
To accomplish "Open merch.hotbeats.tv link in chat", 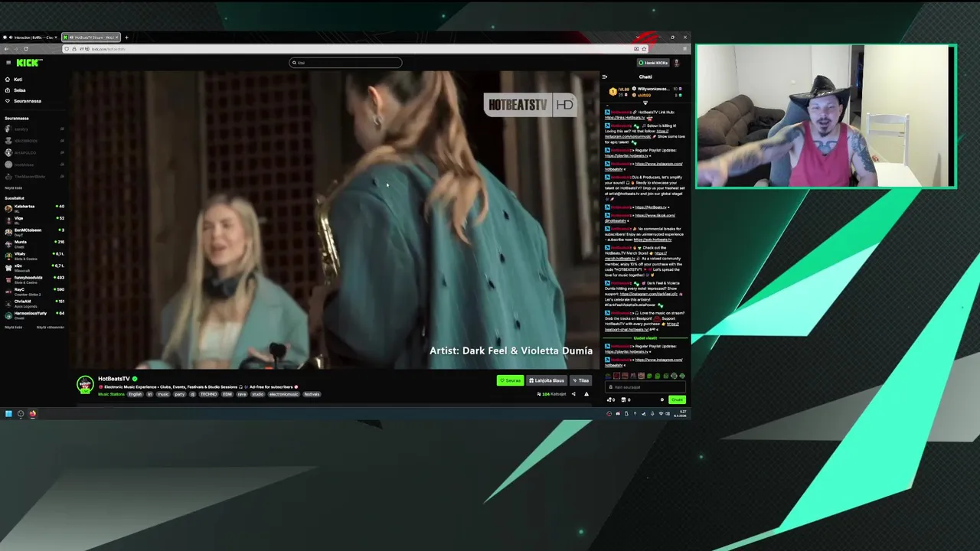I will [x=620, y=259].
